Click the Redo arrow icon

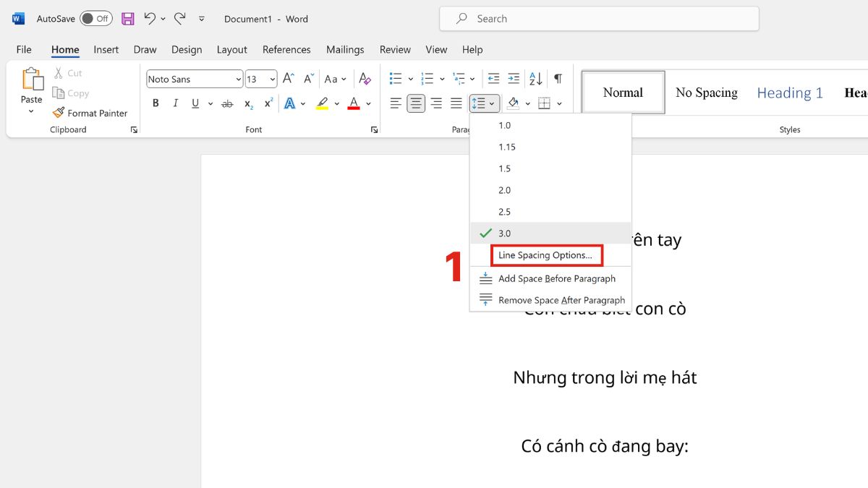(180, 19)
